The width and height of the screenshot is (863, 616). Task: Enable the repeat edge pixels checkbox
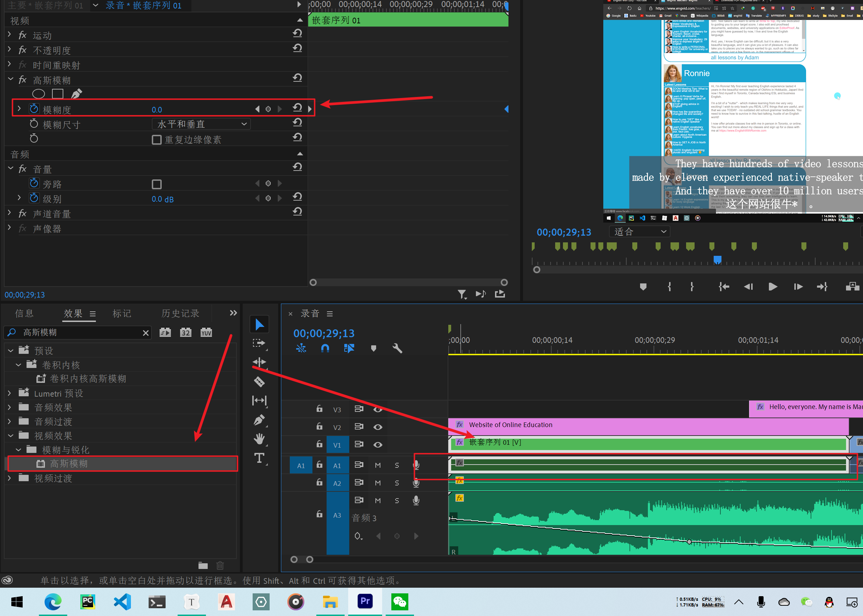pos(157,140)
